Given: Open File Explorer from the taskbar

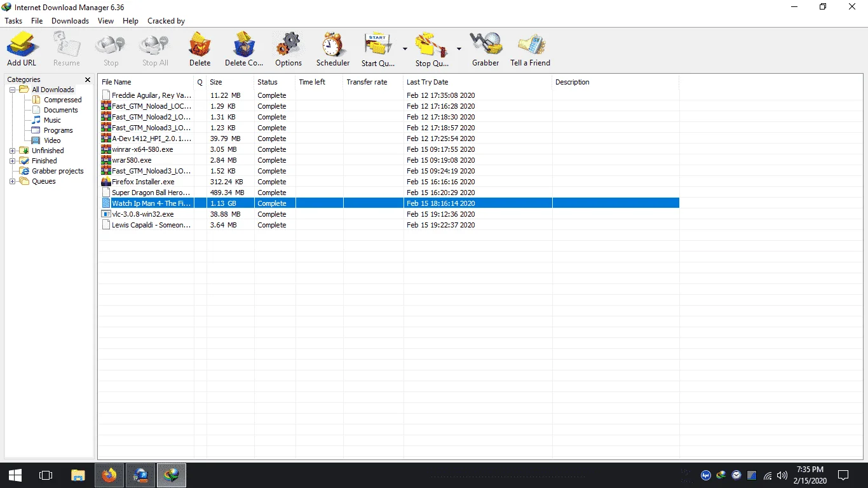Looking at the screenshot, I should point(78,475).
